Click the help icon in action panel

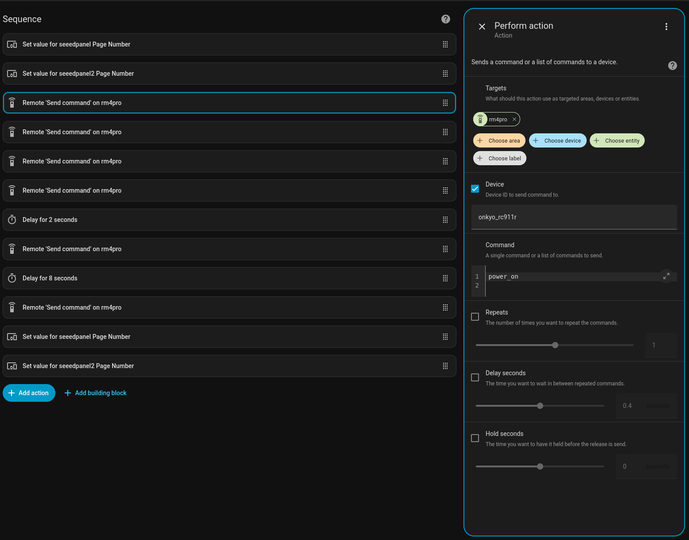click(672, 65)
